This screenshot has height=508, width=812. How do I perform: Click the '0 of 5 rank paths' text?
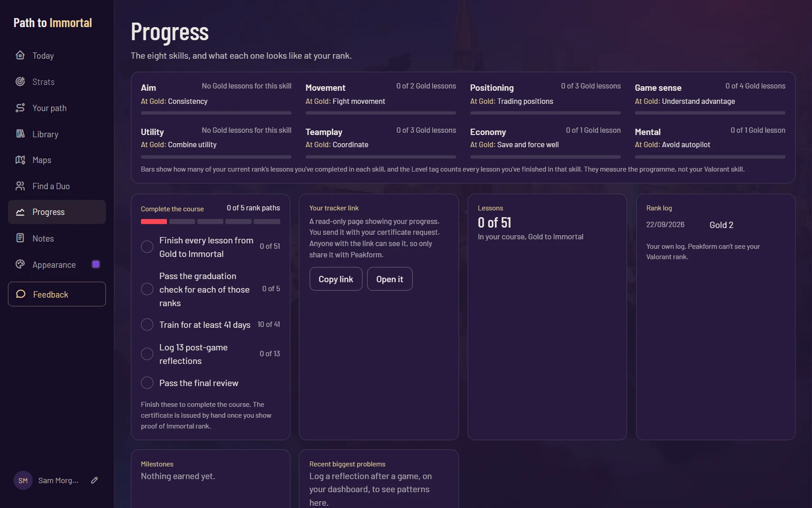pyautogui.click(x=254, y=208)
